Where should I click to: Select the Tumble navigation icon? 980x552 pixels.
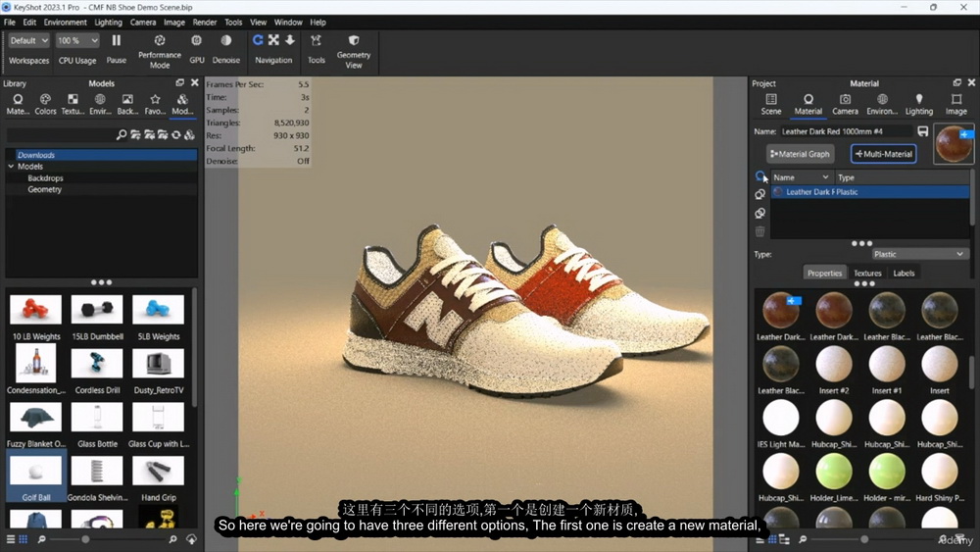tap(258, 40)
